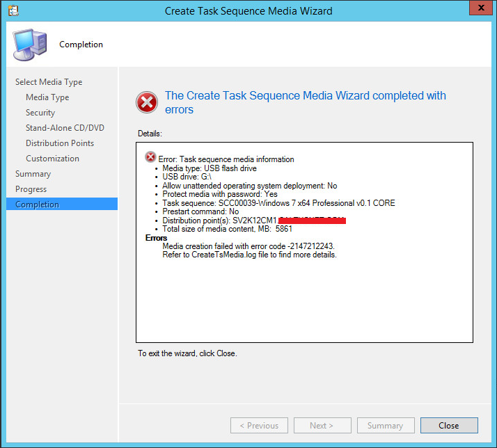The image size is (497, 448).
Task: Click the error code line in details
Action: [x=248, y=246]
